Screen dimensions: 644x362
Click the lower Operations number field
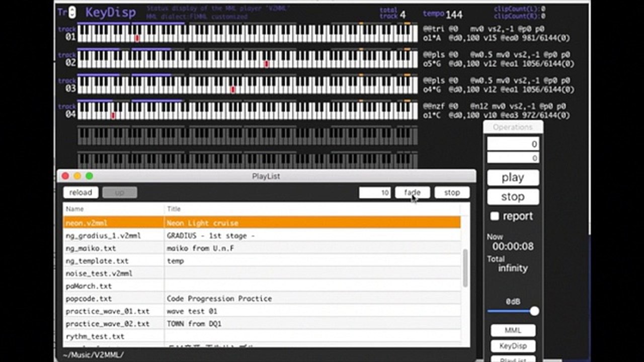513,158
